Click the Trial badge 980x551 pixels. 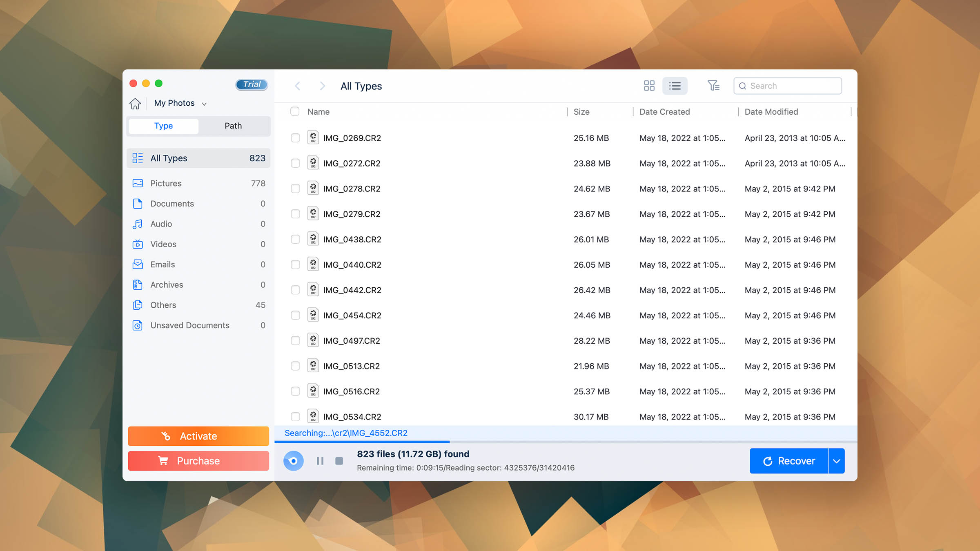(252, 84)
